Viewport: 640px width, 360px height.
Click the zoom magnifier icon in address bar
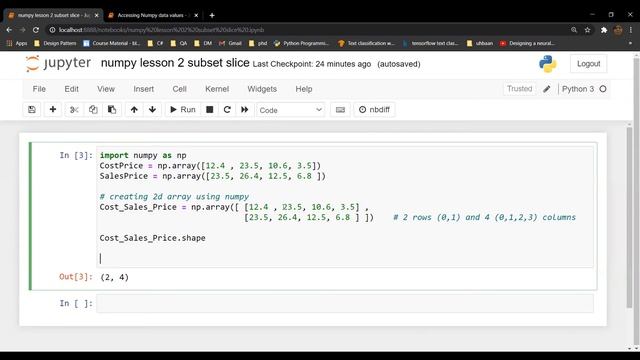coord(574,30)
